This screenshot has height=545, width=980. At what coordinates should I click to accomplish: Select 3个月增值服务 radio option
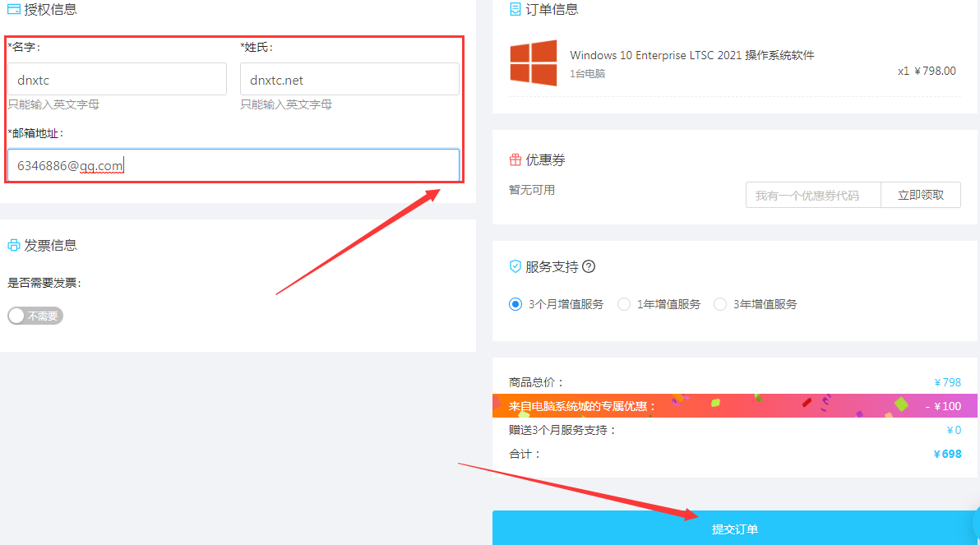pos(515,304)
